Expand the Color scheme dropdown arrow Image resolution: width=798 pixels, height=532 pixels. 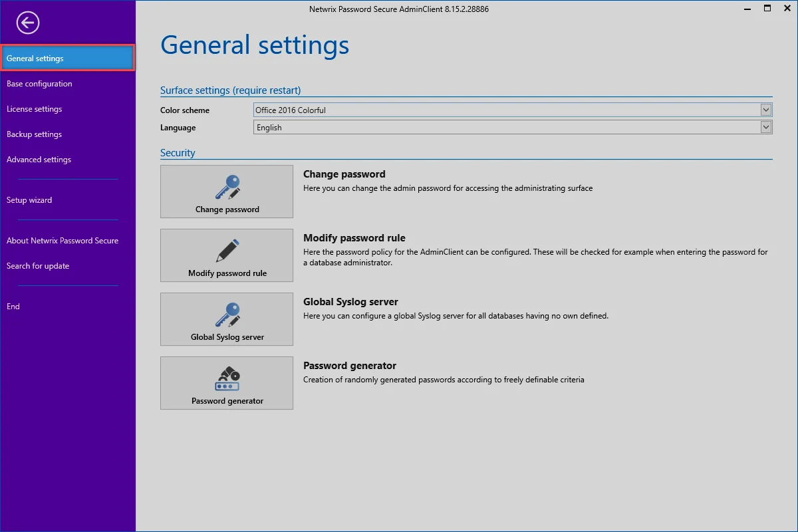(766, 110)
